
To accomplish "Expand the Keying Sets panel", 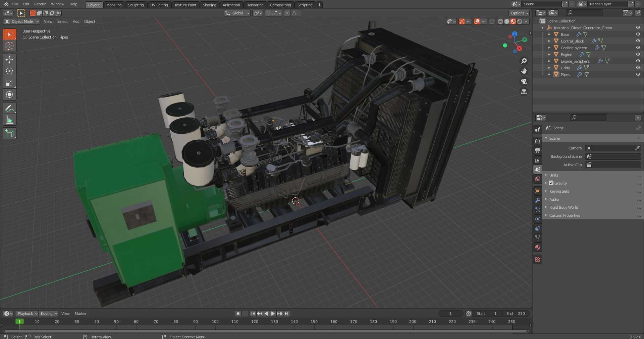I will point(559,191).
